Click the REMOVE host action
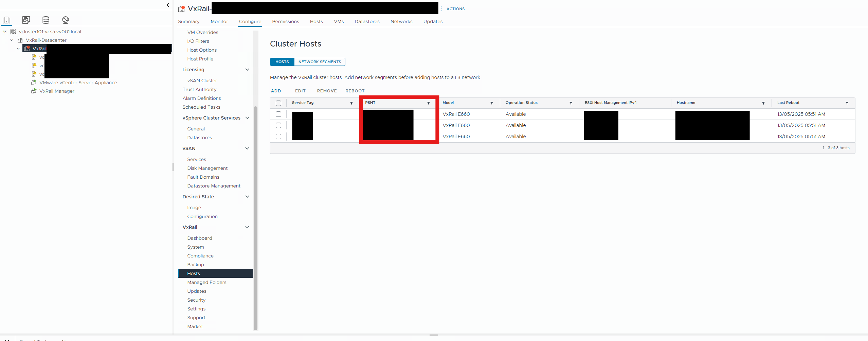Image resolution: width=868 pixels, height=341 pixels. pos(327,91)
